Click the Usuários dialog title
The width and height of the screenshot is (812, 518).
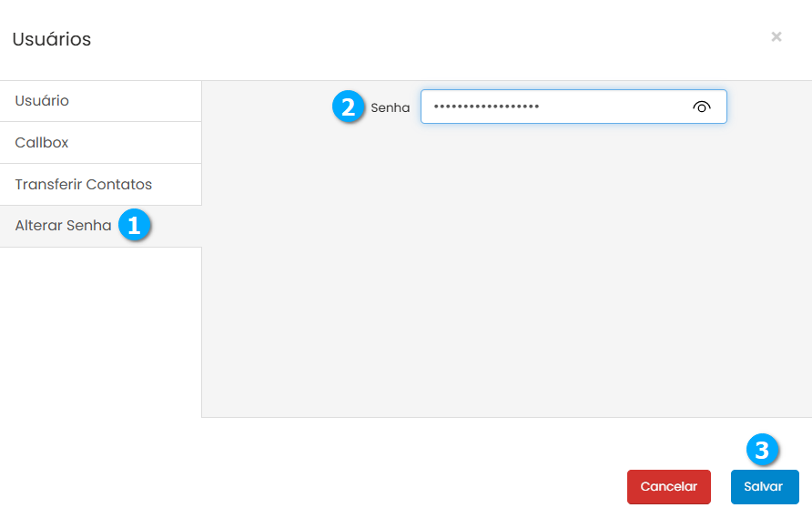51,39
